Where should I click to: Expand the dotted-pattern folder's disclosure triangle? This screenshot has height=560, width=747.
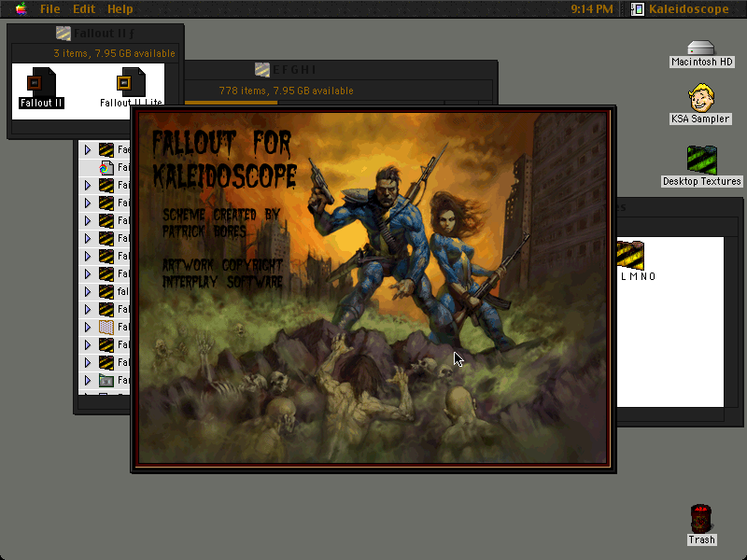[88, 328]
